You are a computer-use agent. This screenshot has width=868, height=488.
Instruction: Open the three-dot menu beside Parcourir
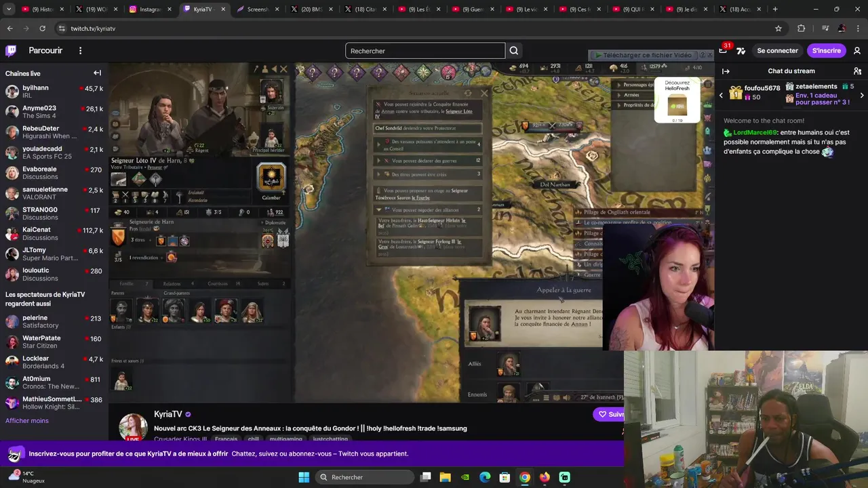coord(80,51)
